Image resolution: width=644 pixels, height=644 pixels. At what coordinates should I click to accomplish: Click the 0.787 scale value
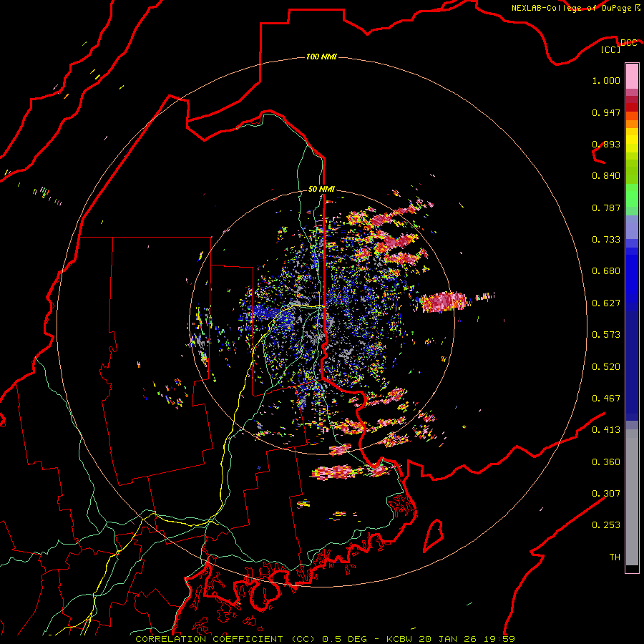[606, 208]
